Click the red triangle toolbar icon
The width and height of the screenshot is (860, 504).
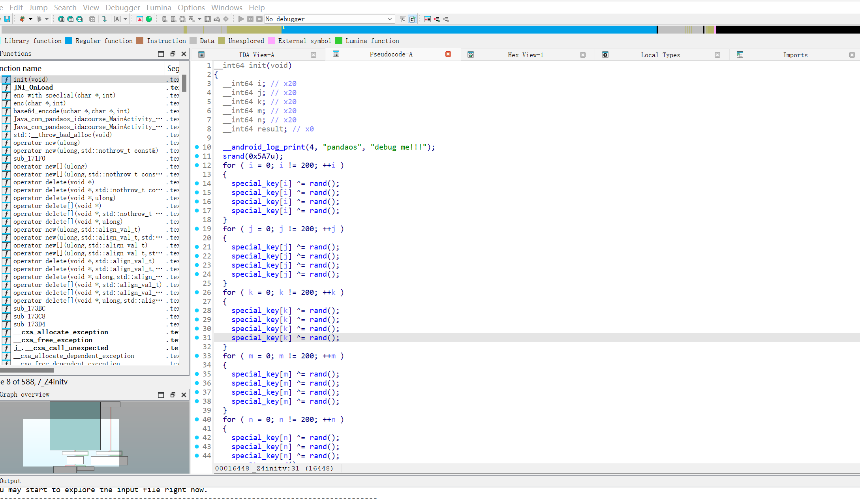(x=140, y=19)
